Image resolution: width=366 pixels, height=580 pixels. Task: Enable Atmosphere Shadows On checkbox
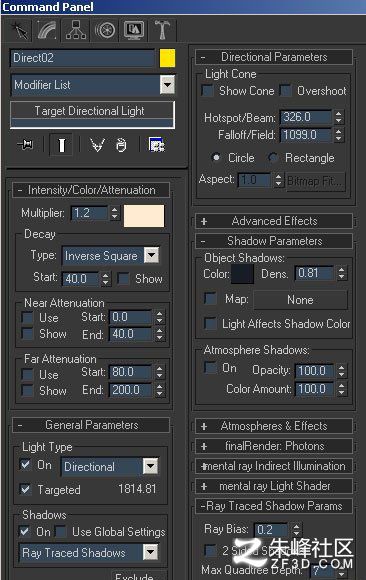210,368
